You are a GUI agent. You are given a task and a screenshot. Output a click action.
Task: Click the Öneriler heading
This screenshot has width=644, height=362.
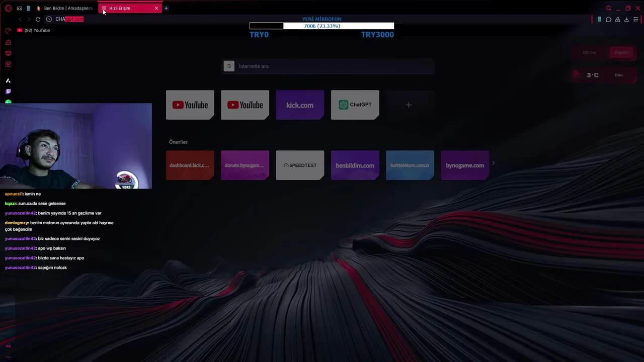[x=178, y=142]
